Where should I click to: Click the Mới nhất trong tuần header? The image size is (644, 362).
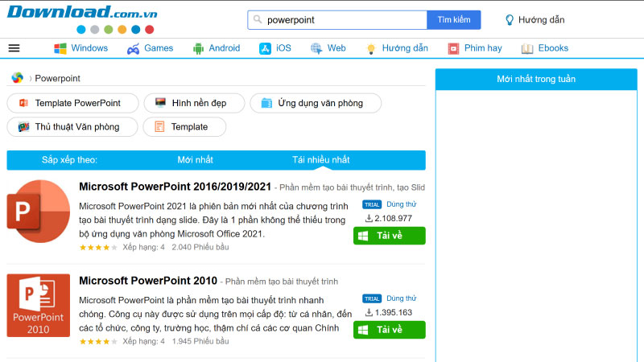coord(536,79)
